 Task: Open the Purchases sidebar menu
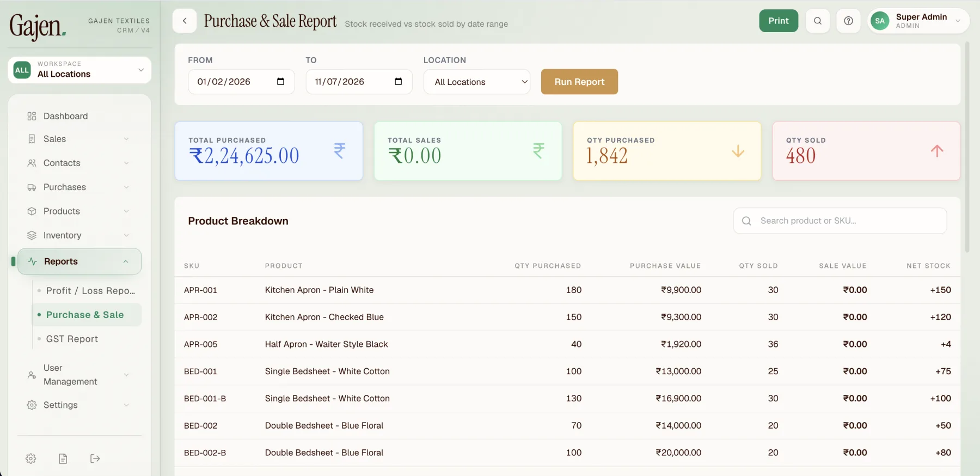tap(79, 187)
